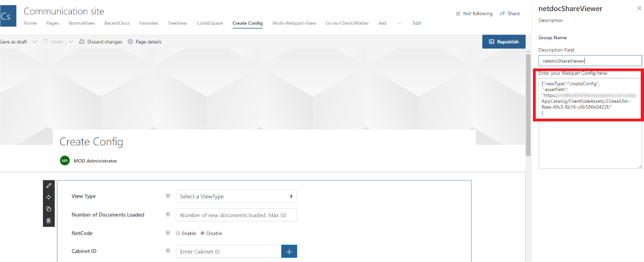This screenshot has width=644, height=262.
Task: Expand the Save as draft options chevron
Action: coord(35,42)
